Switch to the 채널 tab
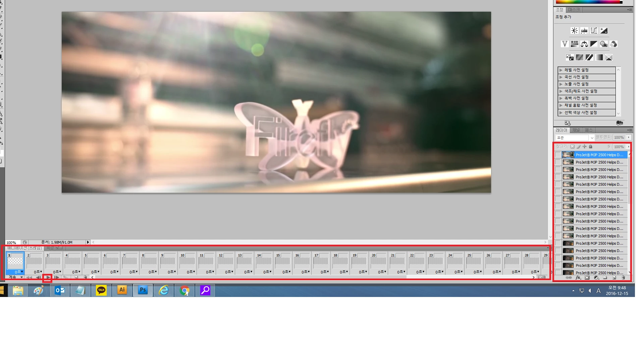 click(576, 130)
